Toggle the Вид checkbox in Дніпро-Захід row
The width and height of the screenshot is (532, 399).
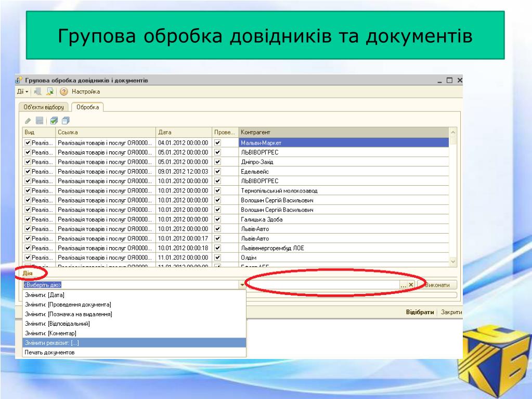[28, 162]
